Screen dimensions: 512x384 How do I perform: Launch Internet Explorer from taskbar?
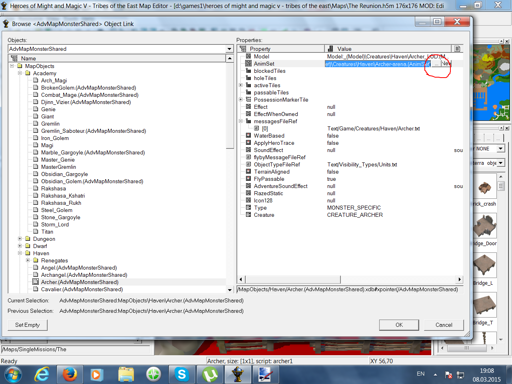(x=42, y=375)
